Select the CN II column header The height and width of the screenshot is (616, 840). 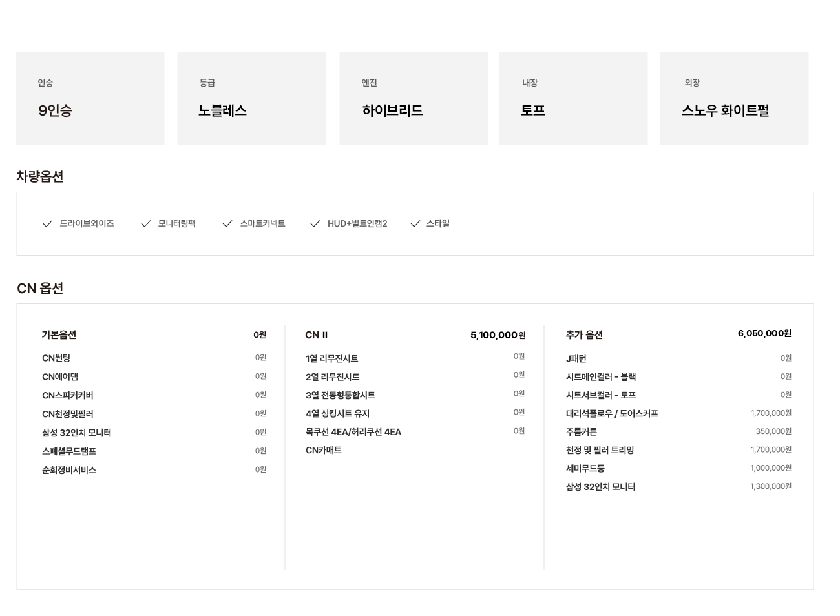coord(317,335)
